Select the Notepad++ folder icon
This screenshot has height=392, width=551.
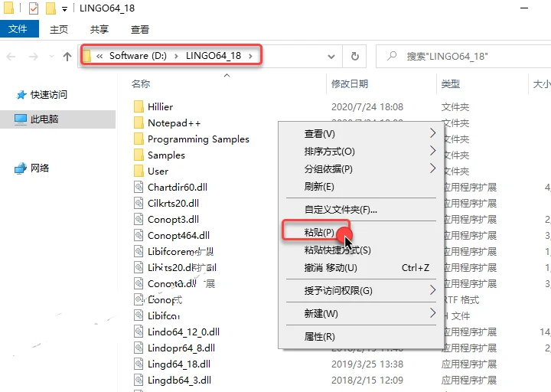[x=139, y=122]
